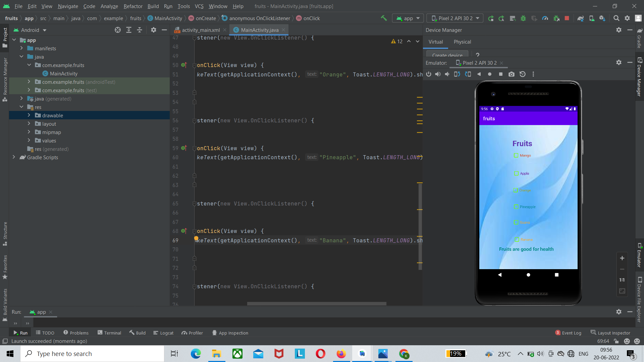Open the Profiler gauge icon in toolbar
Image resolution: width=644 pixels, height=362 pixels.
(545, 18)
